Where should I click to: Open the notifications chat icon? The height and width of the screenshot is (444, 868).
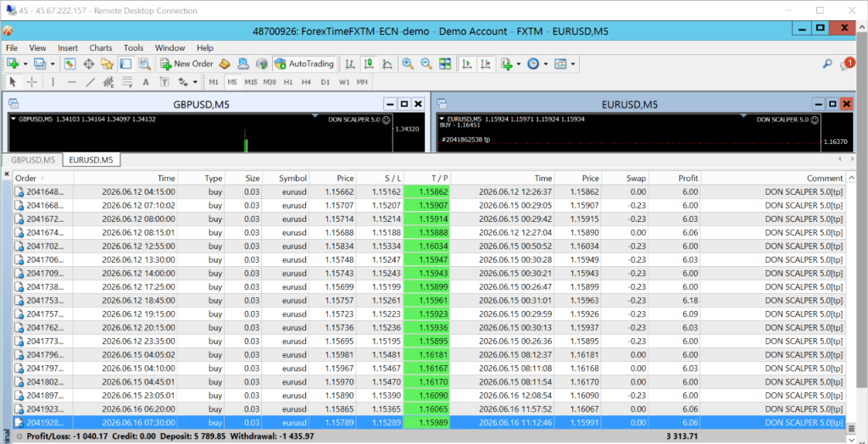pyautogui.click(x=847, y=64)
